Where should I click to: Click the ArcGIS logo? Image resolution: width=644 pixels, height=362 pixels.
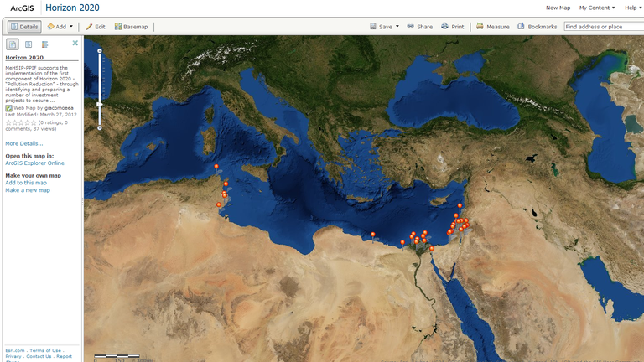click(22, 8)
